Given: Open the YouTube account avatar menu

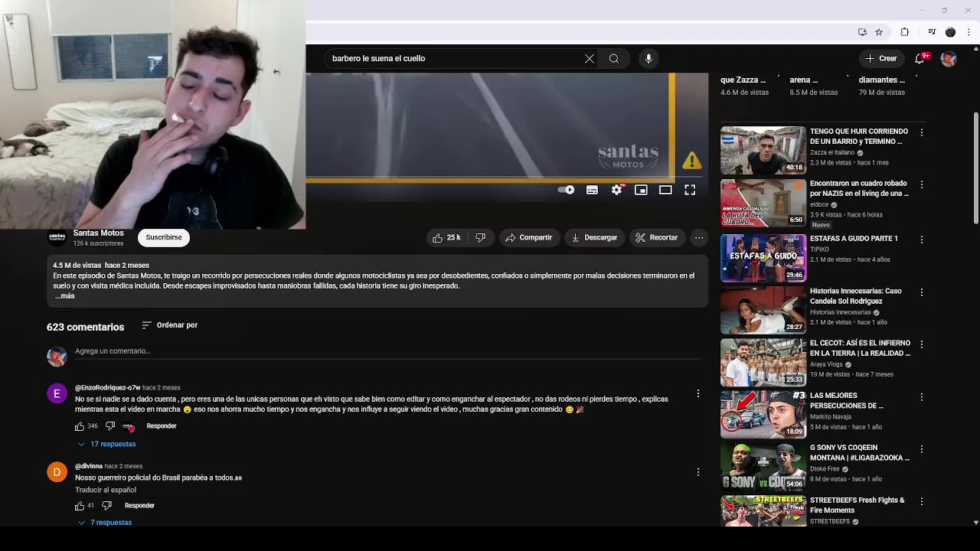Looking at the screenshot, I should (x=949, y=58).
